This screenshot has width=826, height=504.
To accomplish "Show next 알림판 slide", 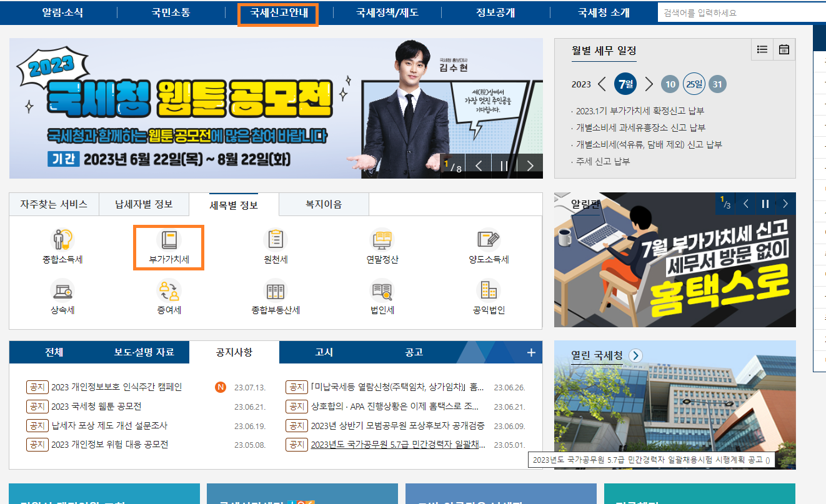I will (785, 204).
